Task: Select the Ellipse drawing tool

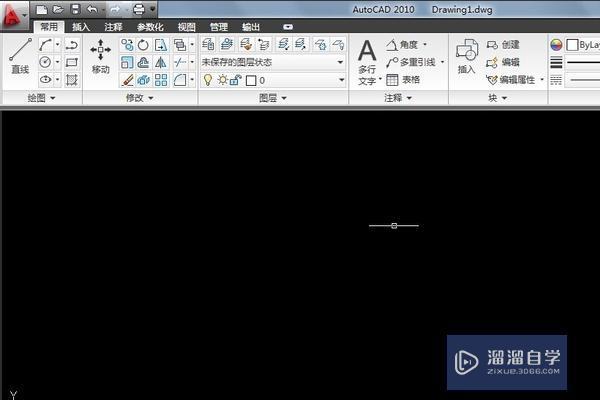Action: [x=45, y=80]
